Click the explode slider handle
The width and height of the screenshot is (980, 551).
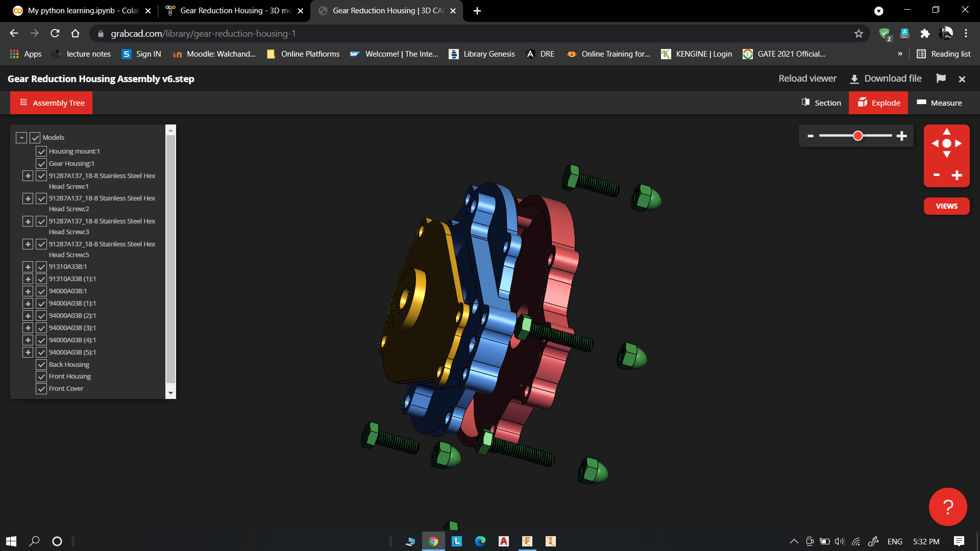(x=858, y=136)
